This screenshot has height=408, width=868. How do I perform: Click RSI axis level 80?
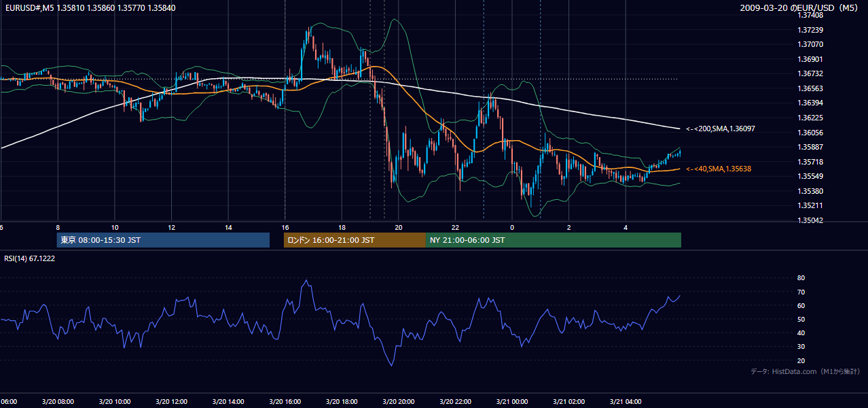pyautogui.click(x=801, y=278)
